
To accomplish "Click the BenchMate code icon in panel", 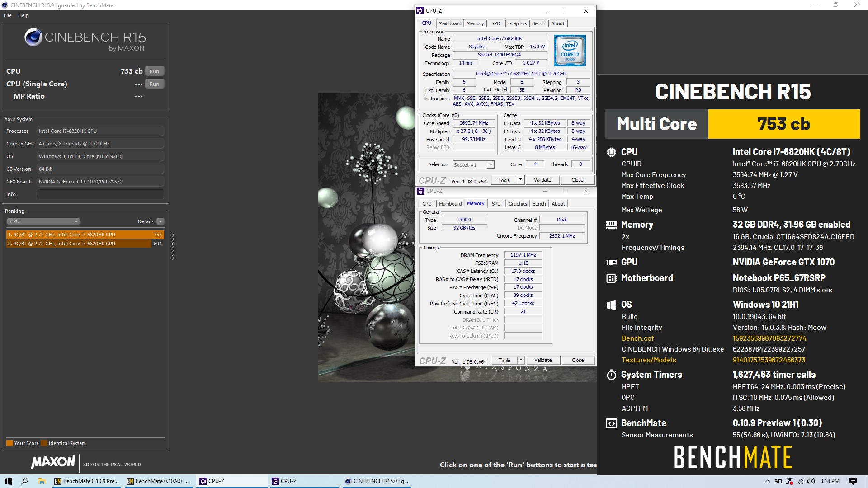I will 611,423.
